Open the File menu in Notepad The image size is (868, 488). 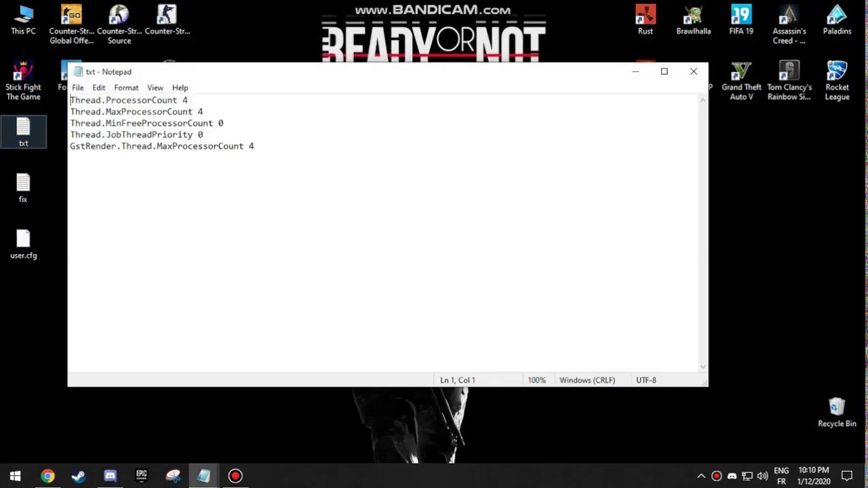click(x=78, y=87)
